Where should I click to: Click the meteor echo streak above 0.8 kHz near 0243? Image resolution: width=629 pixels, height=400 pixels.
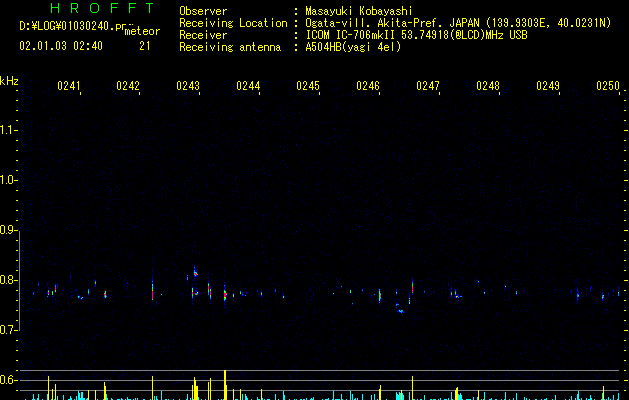coord(195,272)
